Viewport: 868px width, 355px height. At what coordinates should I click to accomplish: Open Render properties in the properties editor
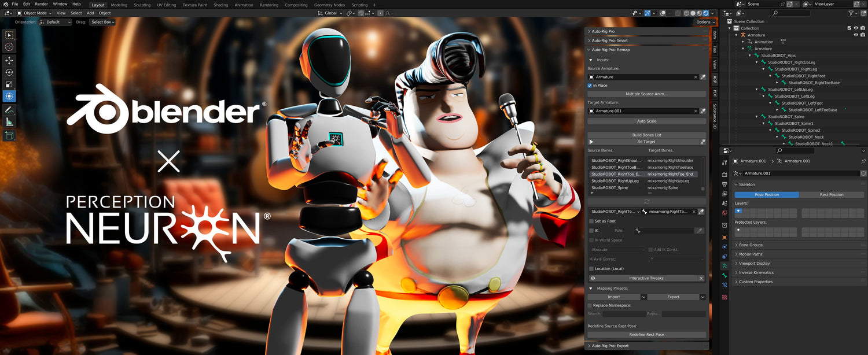(x=724, y=173)
